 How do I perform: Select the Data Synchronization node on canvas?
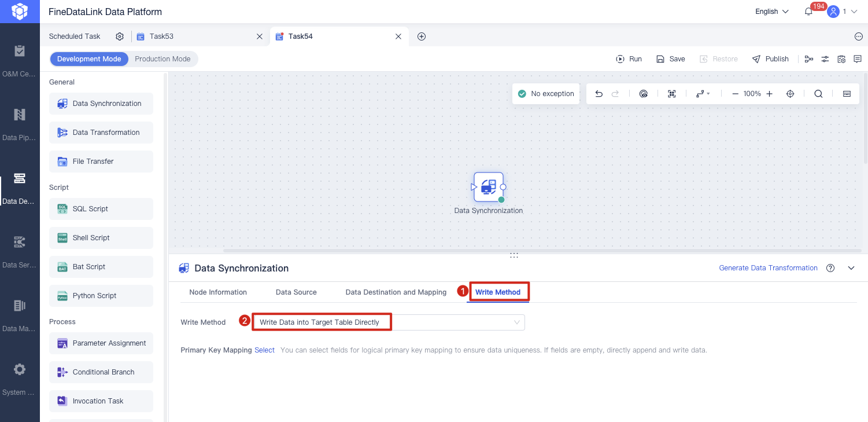(489, 187)
